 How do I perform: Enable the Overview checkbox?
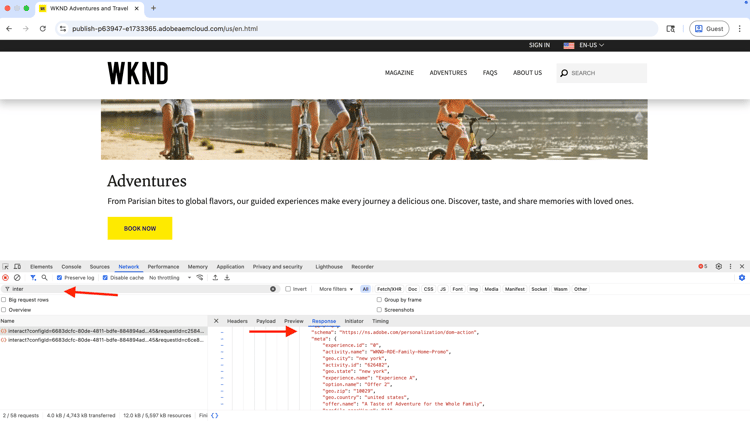coord(4,310)
